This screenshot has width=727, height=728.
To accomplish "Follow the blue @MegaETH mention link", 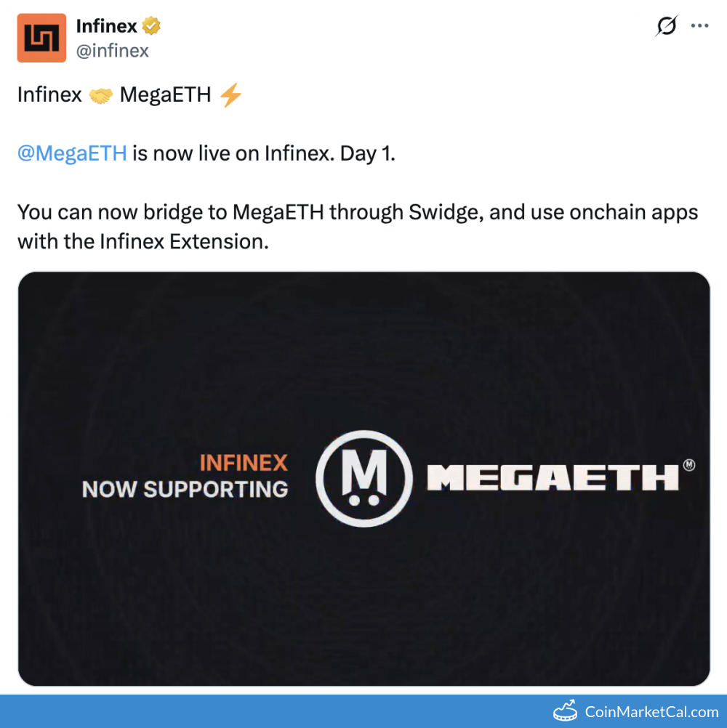I will (x=72, y=154).
